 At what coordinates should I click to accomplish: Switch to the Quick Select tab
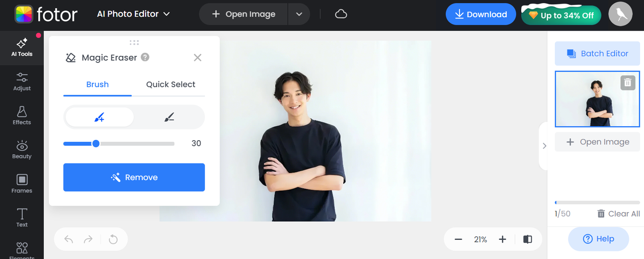click(171, 84)
